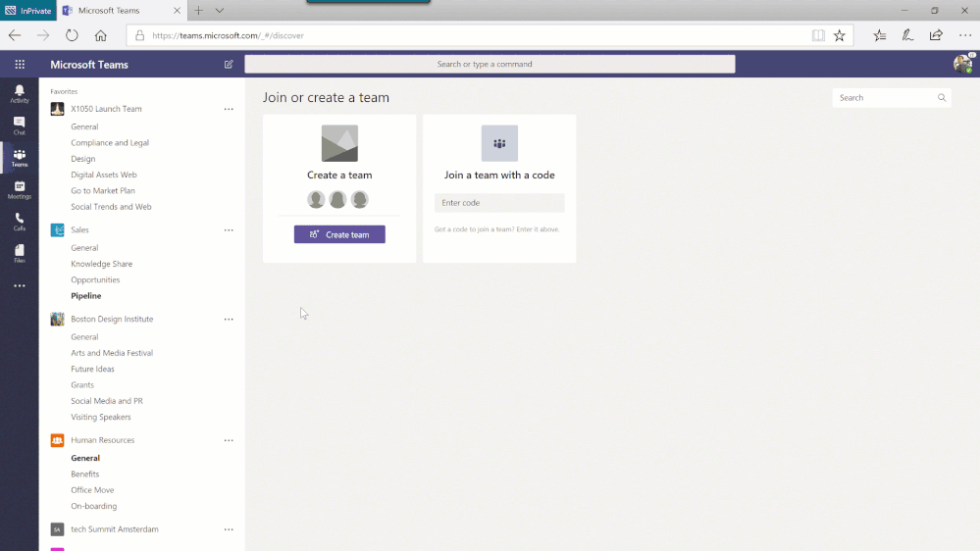
Task: Click the Human Resources team avatar
Action: pyautogui.click(x=58, y=440)
